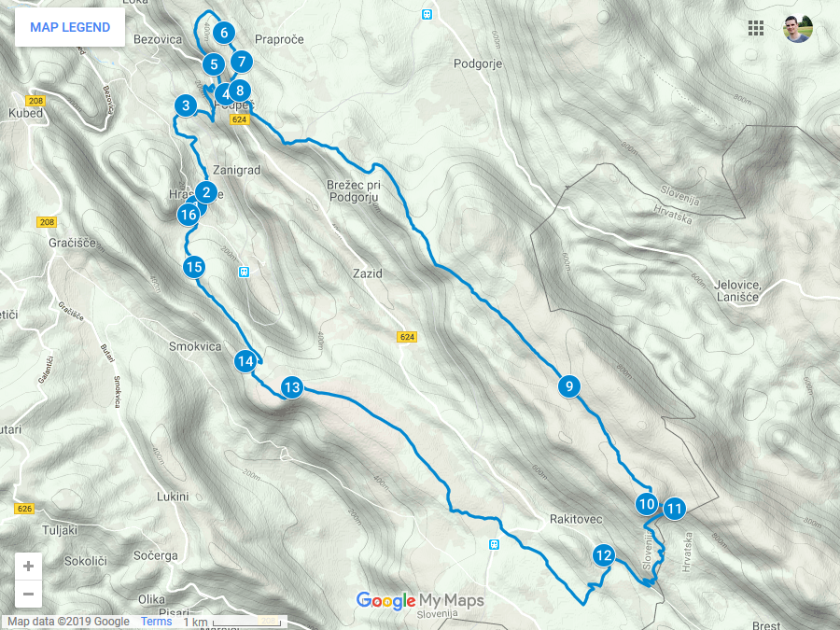Zoom in with the plus button

coord(28,567)
